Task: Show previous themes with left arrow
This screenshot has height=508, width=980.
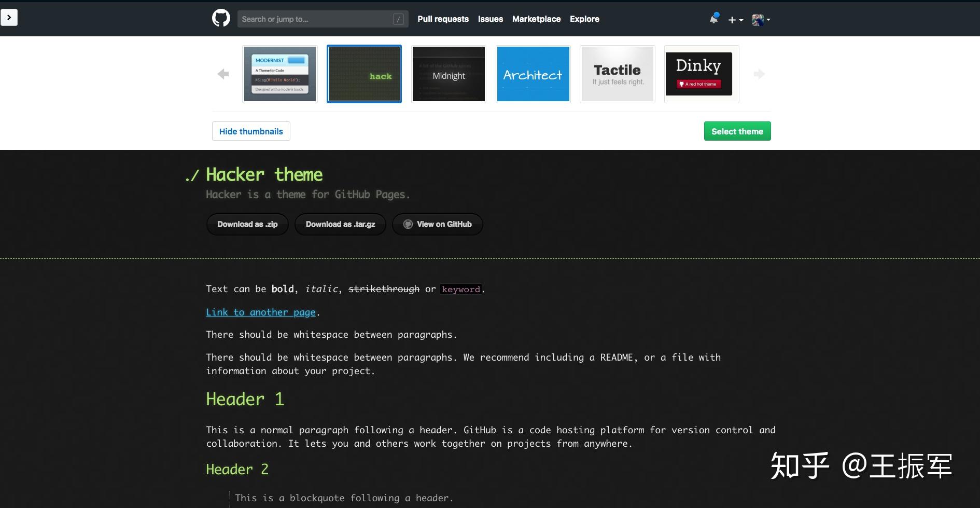Action: 223,74
